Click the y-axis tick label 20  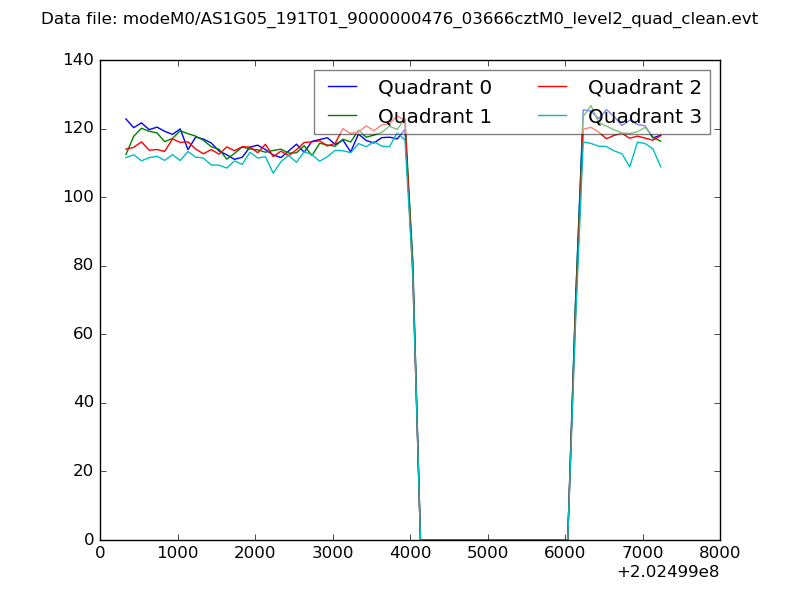click(87, 471)
